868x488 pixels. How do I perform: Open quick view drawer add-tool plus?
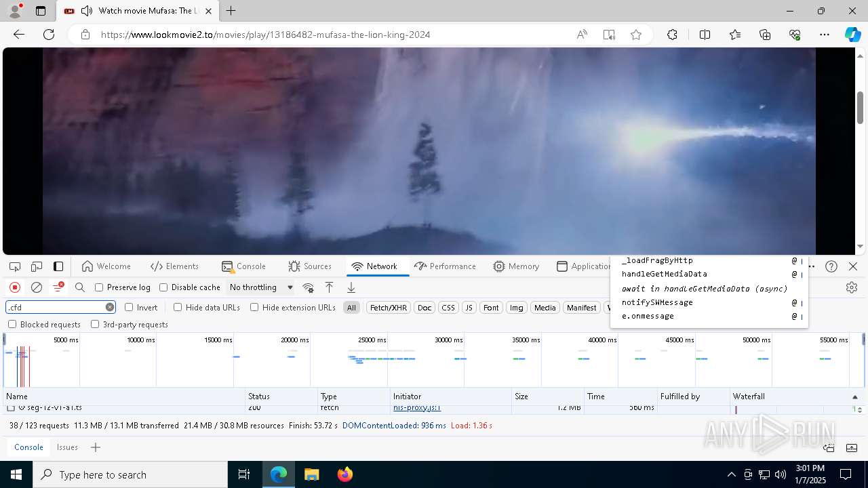click(96, 447)
